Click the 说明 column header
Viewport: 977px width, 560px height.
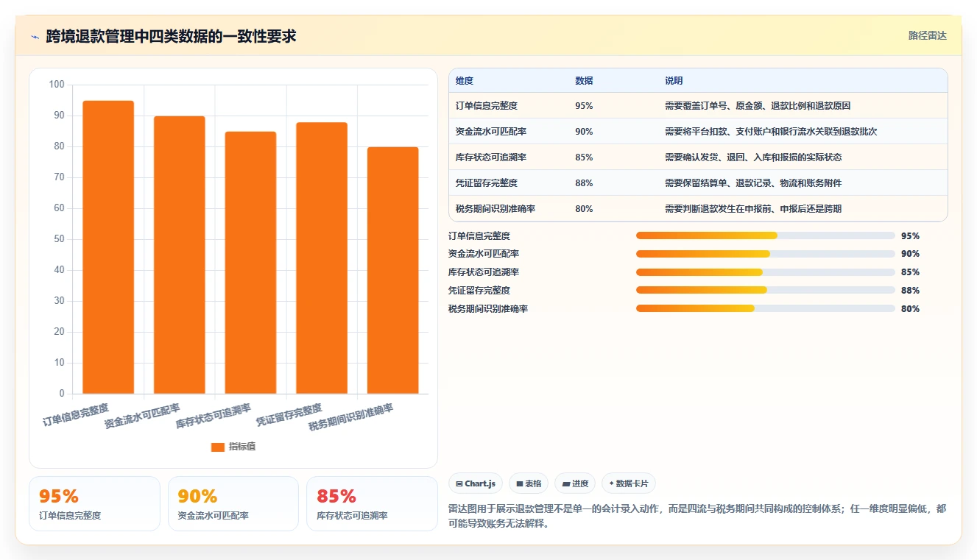point(674,80)
